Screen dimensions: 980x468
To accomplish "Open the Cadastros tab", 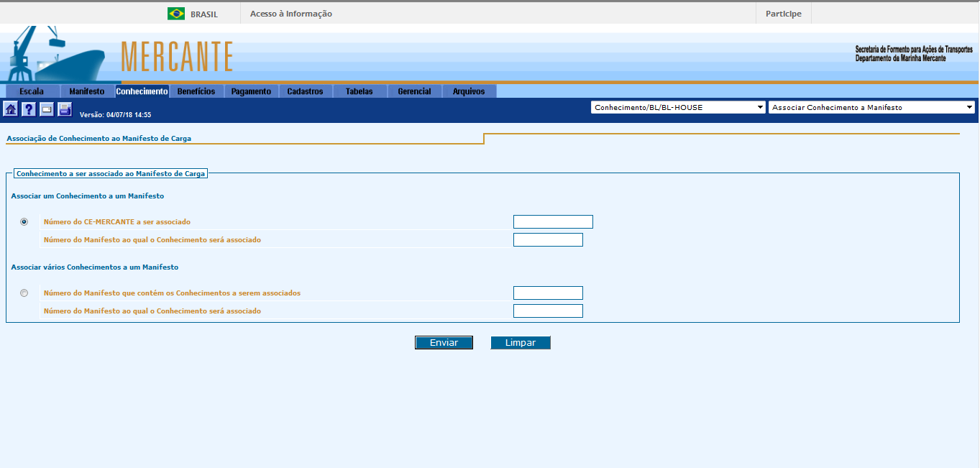I will point(306,91).
